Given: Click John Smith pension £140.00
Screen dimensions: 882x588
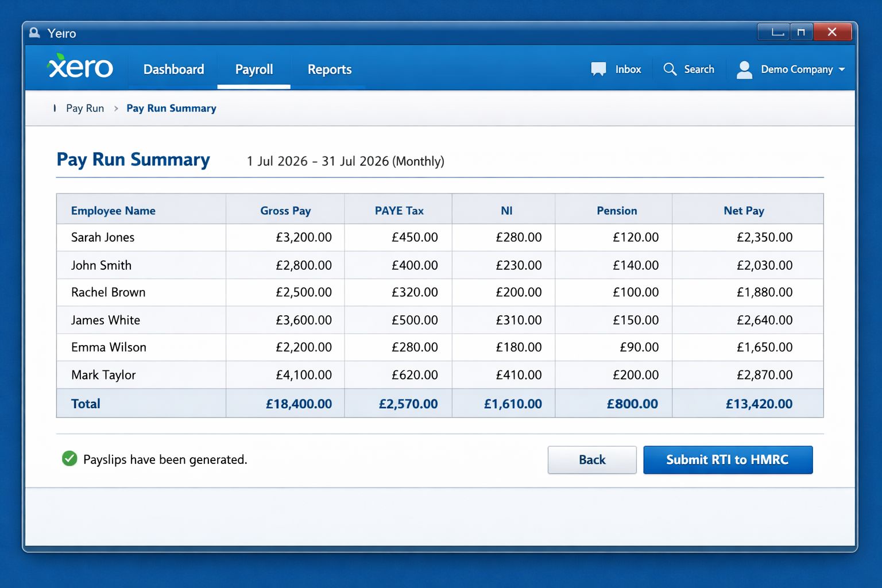Looking at the screenshot, I should click(636, 265).
